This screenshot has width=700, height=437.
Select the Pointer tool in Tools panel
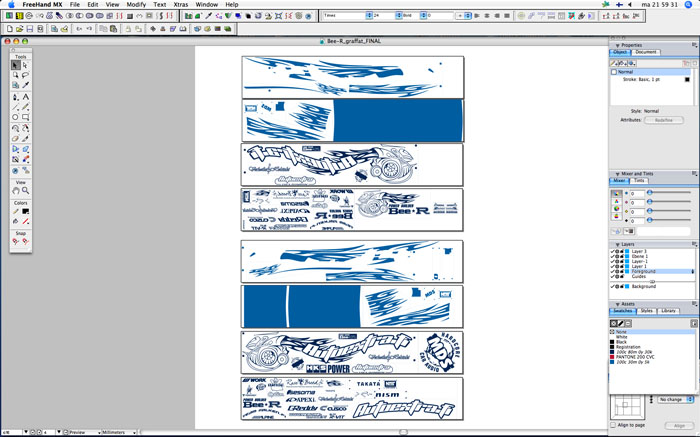[15, 65]
